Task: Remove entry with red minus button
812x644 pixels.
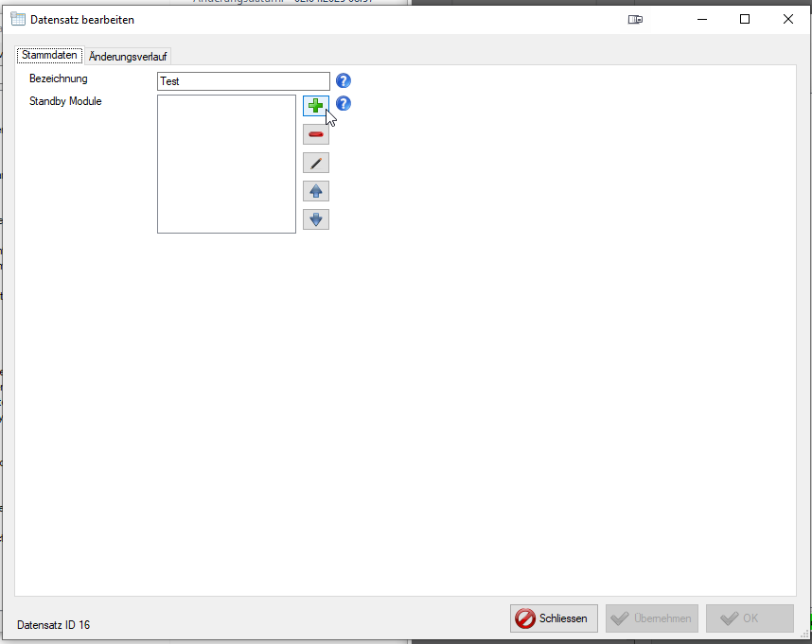Action: click(x=315, y=134)
